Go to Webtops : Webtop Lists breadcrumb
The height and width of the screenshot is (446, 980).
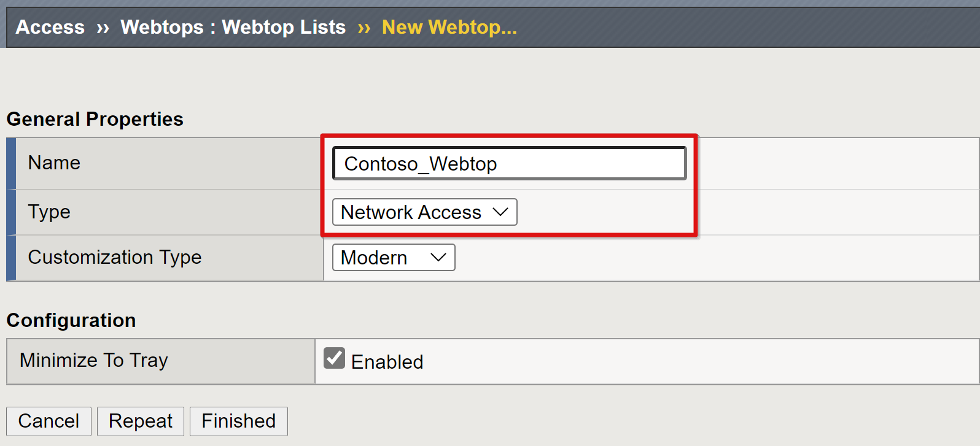click(x=233, y=27)
